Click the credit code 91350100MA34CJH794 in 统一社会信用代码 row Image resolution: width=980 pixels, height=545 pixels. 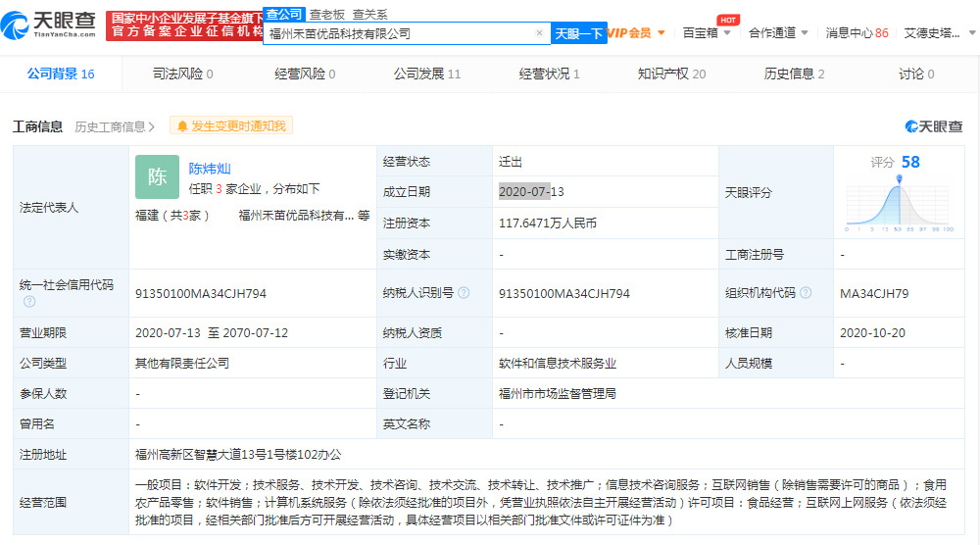[x=201, y=293]
